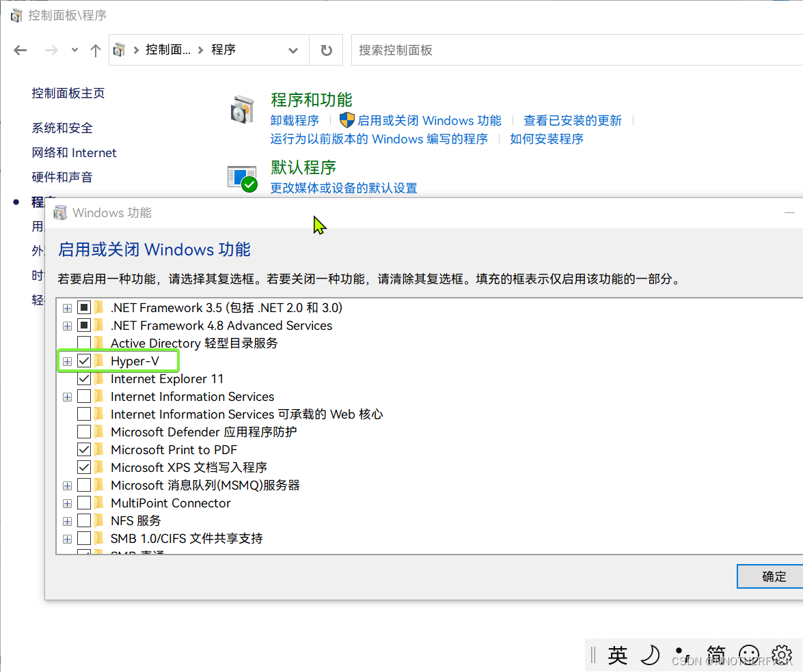Toggle .NET Framework 3.5 checkbox

coord(84,307)
